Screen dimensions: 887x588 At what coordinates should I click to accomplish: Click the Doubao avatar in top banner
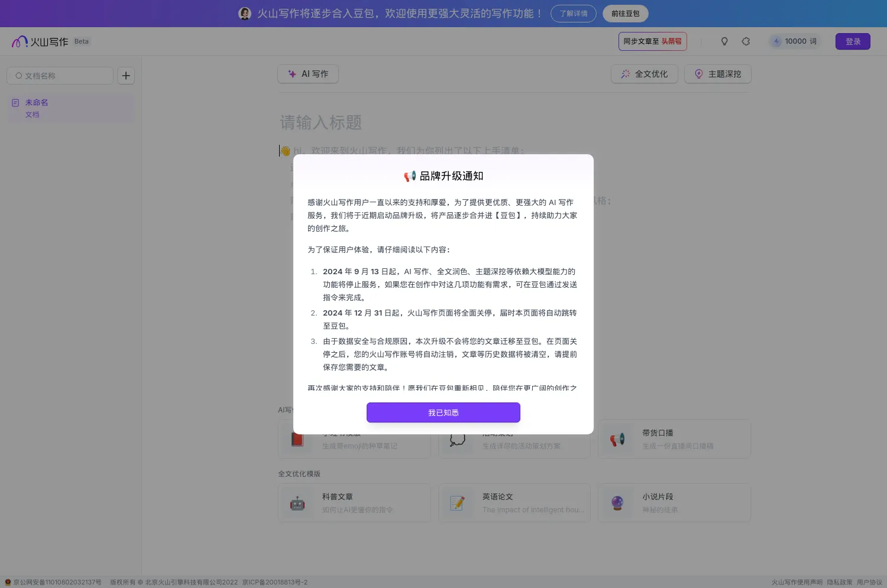[x=244, y=13]
